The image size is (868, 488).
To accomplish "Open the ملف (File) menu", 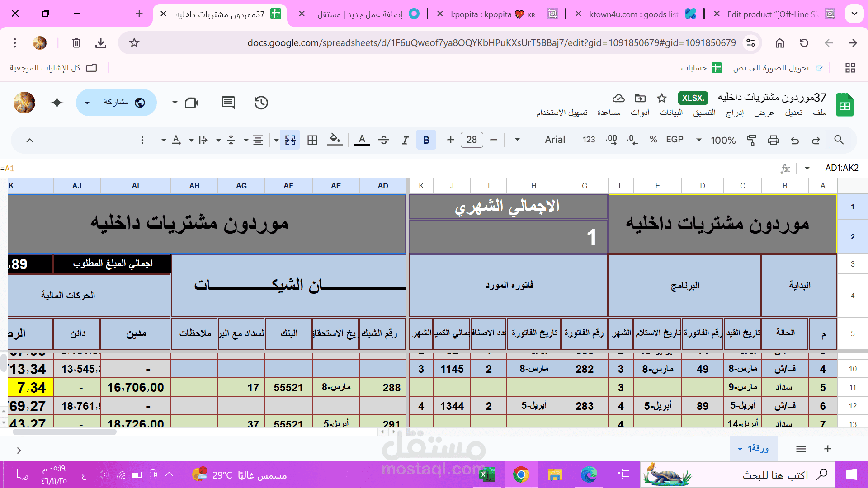I will click(819, 113).
